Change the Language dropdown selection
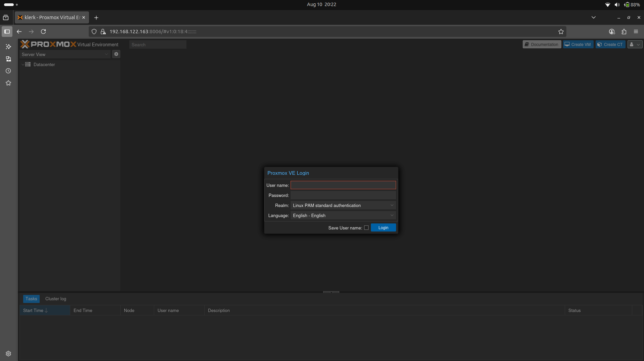This screenshot has height=361, width=644. (x=391, y=215)
